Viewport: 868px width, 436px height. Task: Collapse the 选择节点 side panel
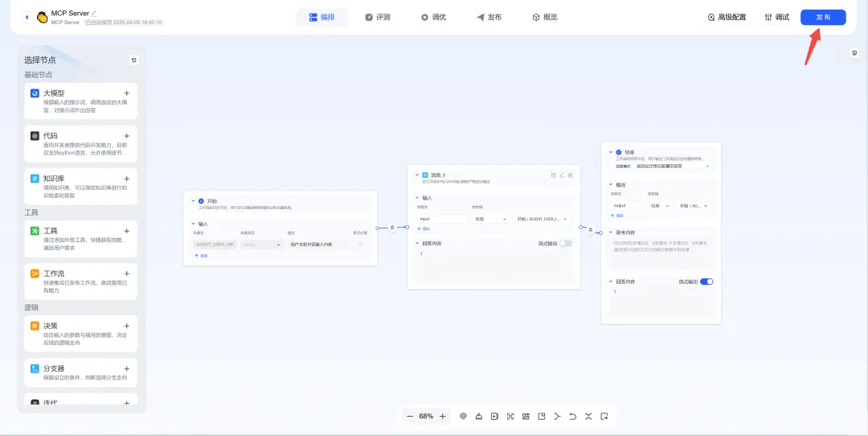pos(134,60)
